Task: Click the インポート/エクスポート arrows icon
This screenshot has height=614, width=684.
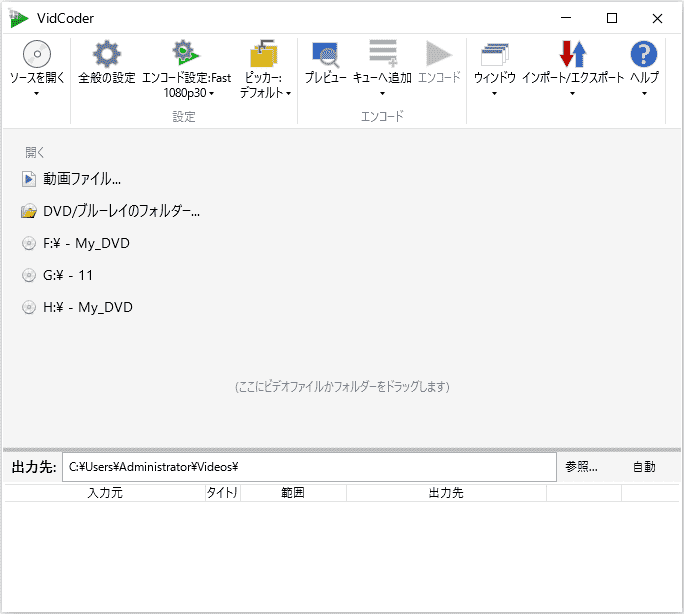Action: pyautogui.click(x=573, y=54)
